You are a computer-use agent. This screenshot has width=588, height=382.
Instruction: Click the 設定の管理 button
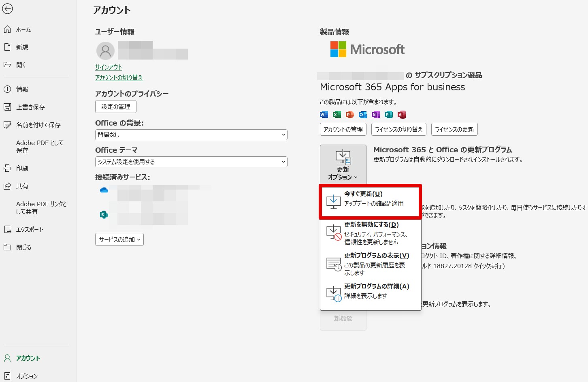coord(116,107)
